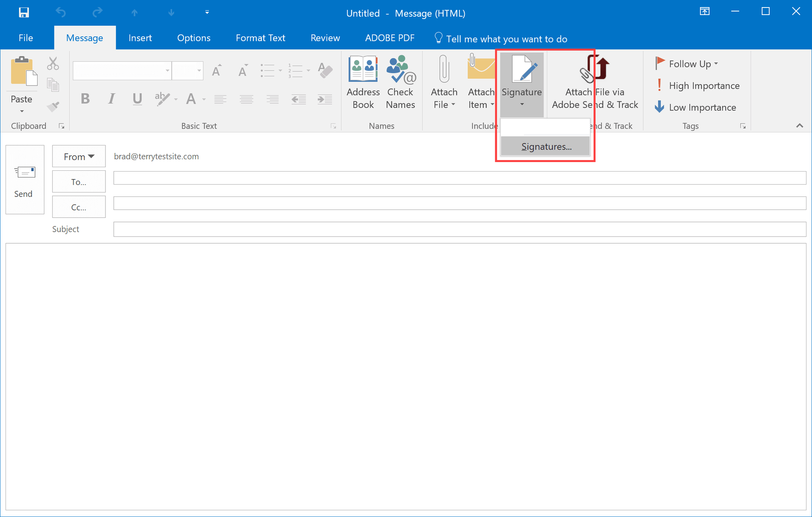Viewport: 812px width, 517px height.
Task: Toggle italic text formatting
Action: point(111,99)
